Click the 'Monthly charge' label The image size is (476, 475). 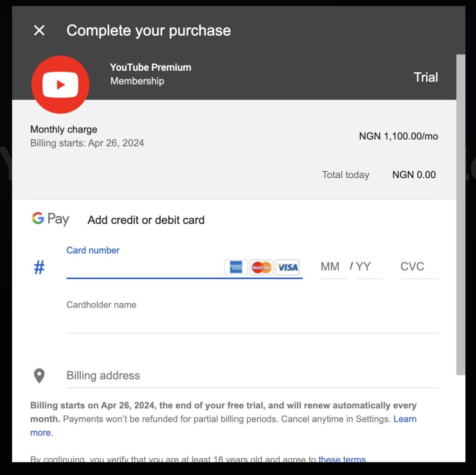tap(63, 129)
